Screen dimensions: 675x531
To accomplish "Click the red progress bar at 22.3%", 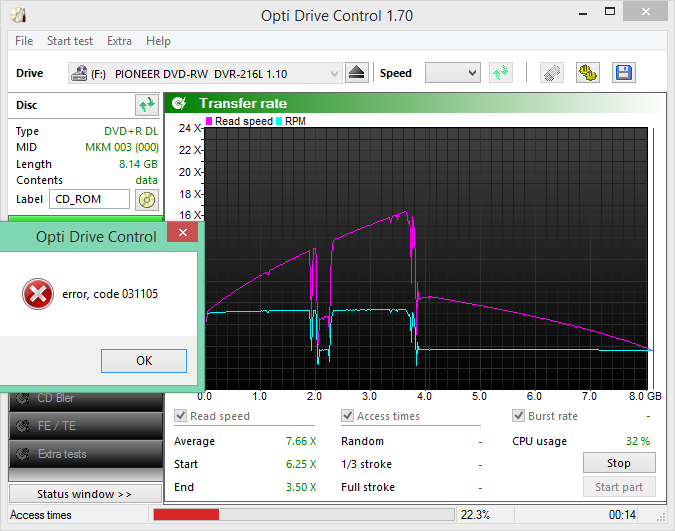I will tap(186, 515).
